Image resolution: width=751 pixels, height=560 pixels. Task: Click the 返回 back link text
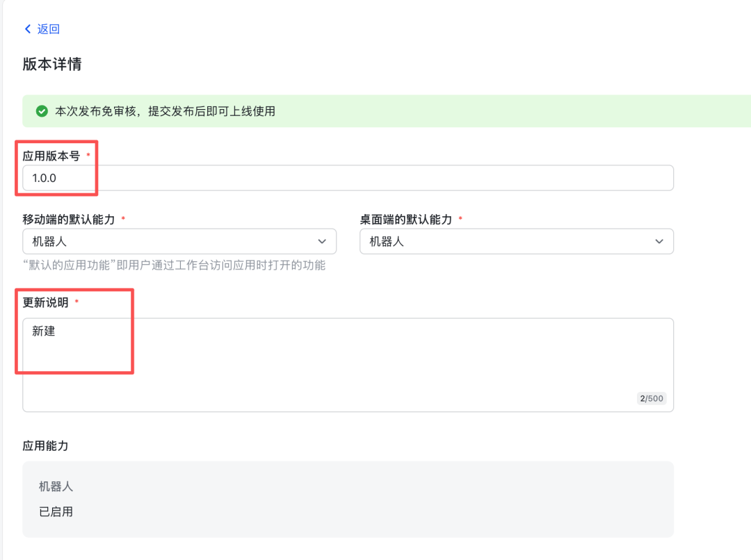(49, 29)
